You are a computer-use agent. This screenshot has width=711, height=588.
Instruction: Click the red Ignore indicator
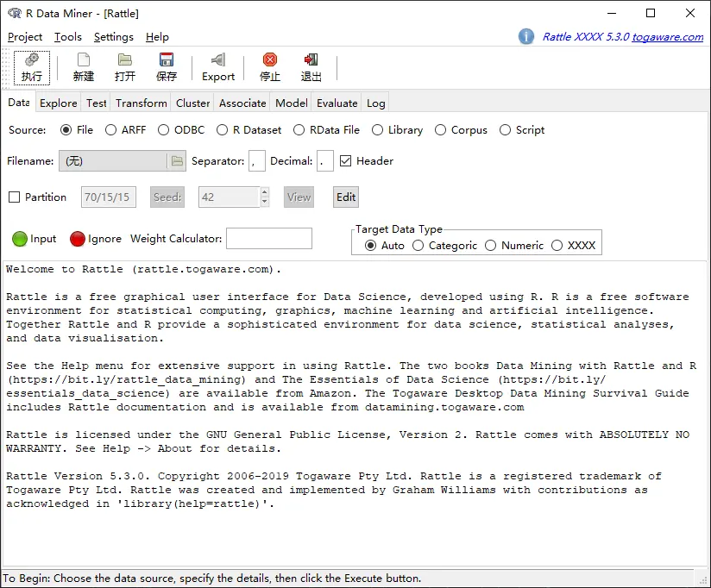click(78, 239)
